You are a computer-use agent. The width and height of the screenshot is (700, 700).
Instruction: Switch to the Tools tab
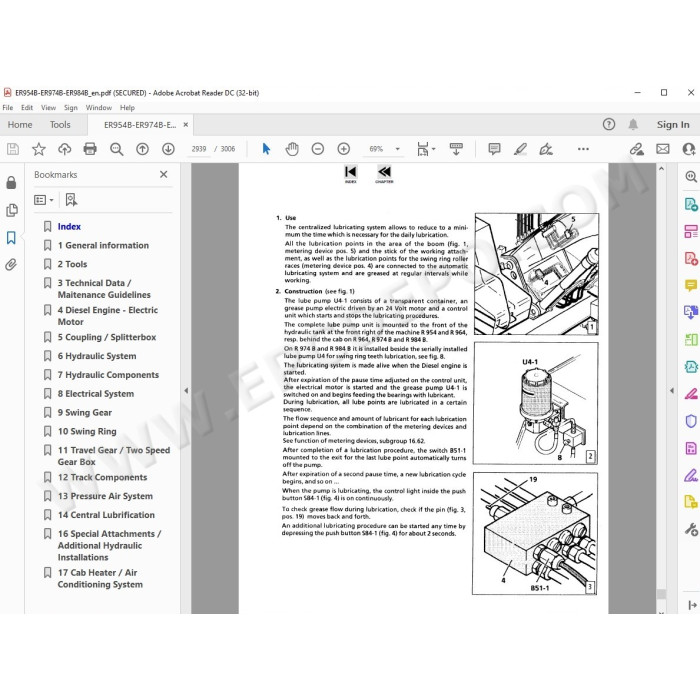[60, 125]
